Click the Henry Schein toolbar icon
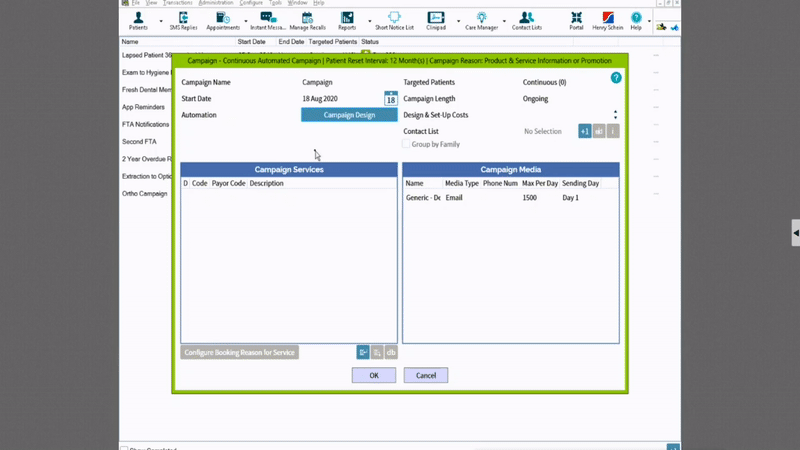800x450 pixels. 607,21
